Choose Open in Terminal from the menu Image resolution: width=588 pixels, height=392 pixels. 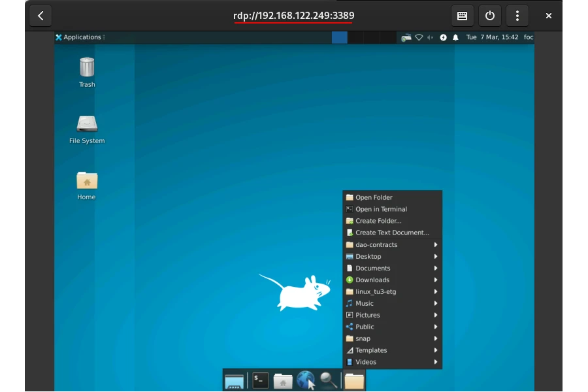tap(381, 210)
